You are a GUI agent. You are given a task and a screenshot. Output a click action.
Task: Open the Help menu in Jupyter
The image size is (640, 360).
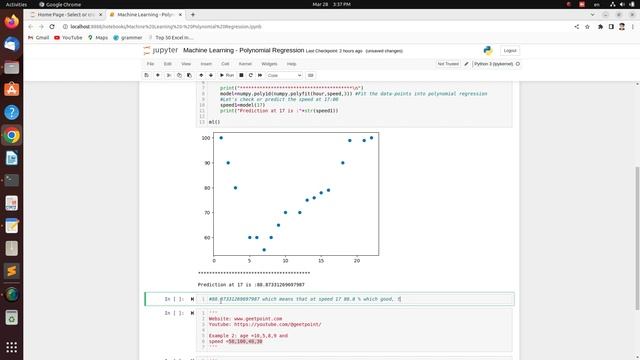tap(291, 64)
